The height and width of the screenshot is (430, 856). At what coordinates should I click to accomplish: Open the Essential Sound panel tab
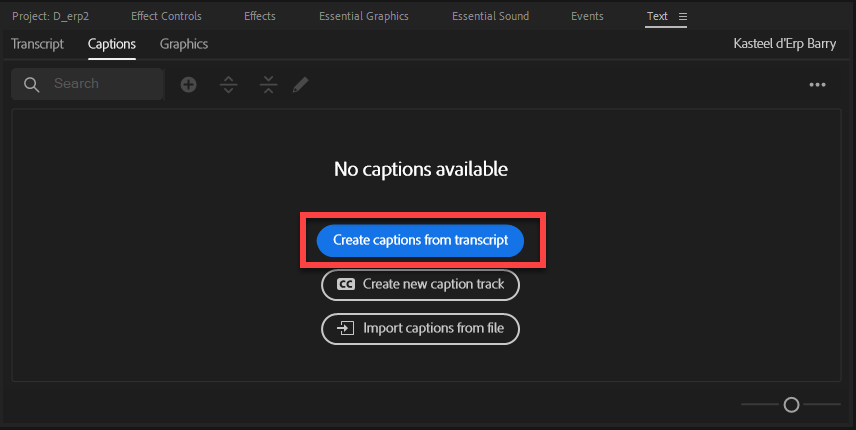(x=491, y=16)
